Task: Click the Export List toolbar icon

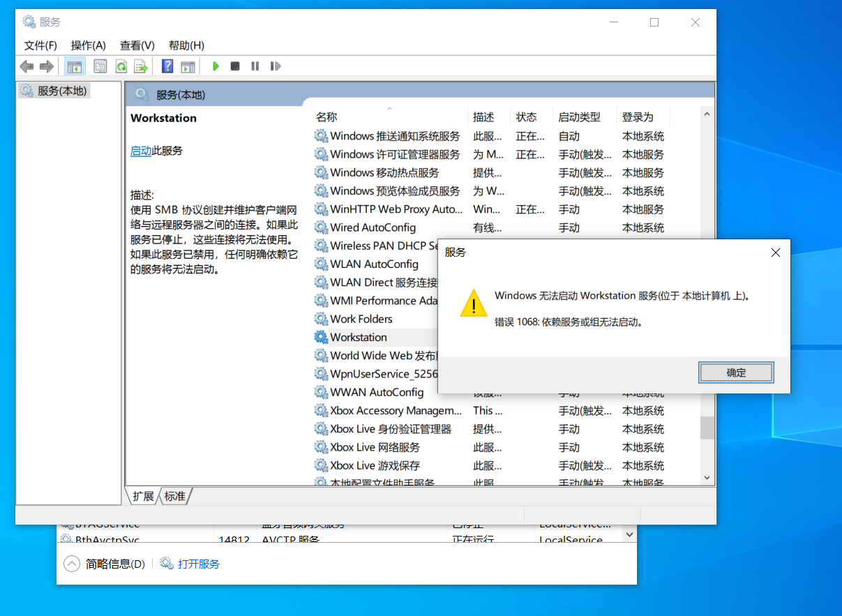Action: tap(141, 66)
